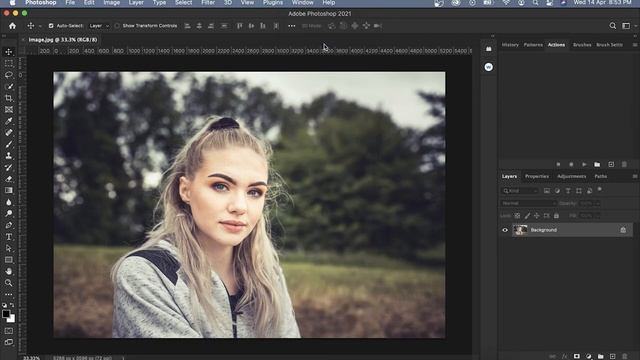Select the Frame tool
This screenshot has width=640, height=360.
pos(9,109)
